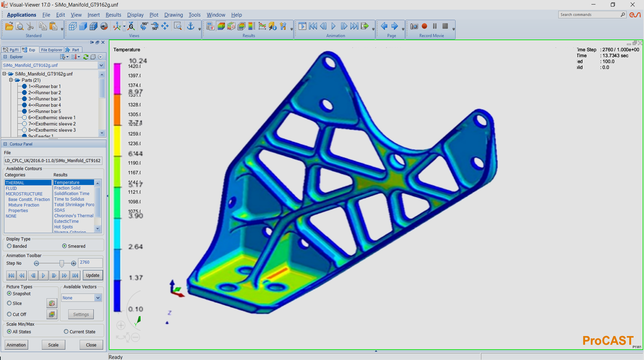The image size is (644, 360).
Task: Click the Update button
Action: (x=92, y=275)
